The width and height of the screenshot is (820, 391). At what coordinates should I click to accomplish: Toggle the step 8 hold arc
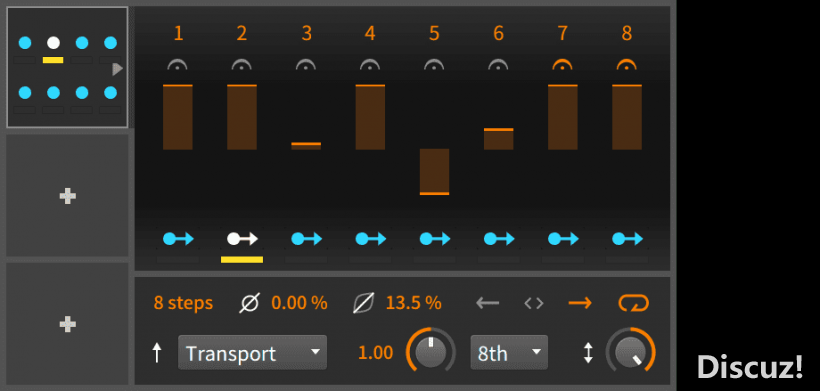pos(627,64)
